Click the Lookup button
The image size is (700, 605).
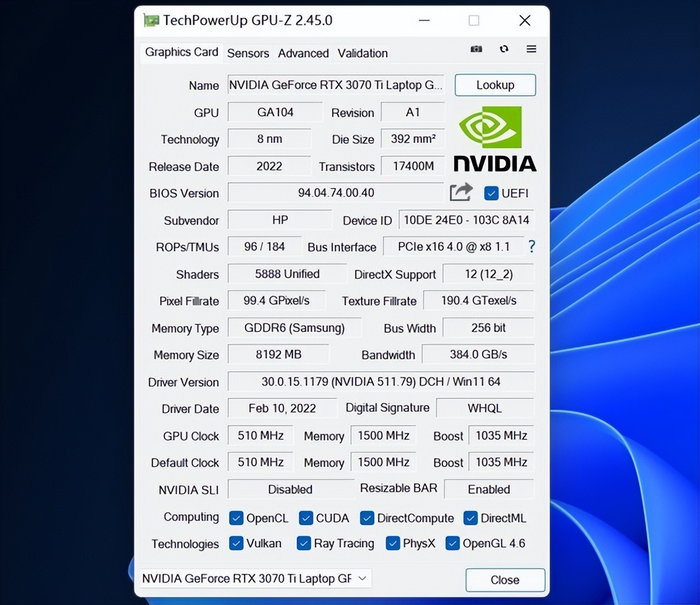[x=495, y=85]
